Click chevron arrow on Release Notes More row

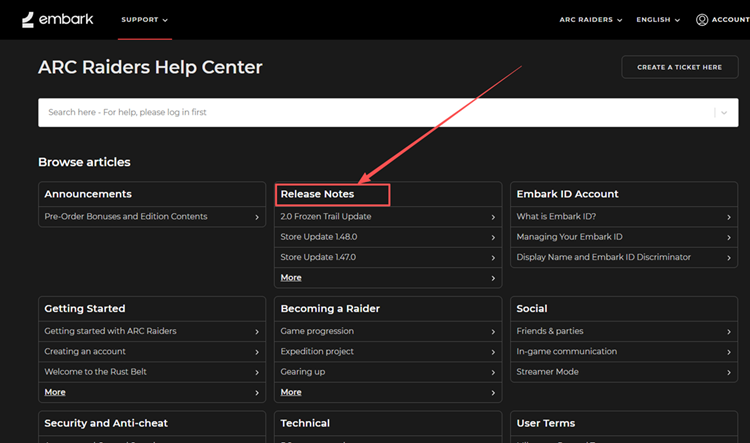[493, 278]
